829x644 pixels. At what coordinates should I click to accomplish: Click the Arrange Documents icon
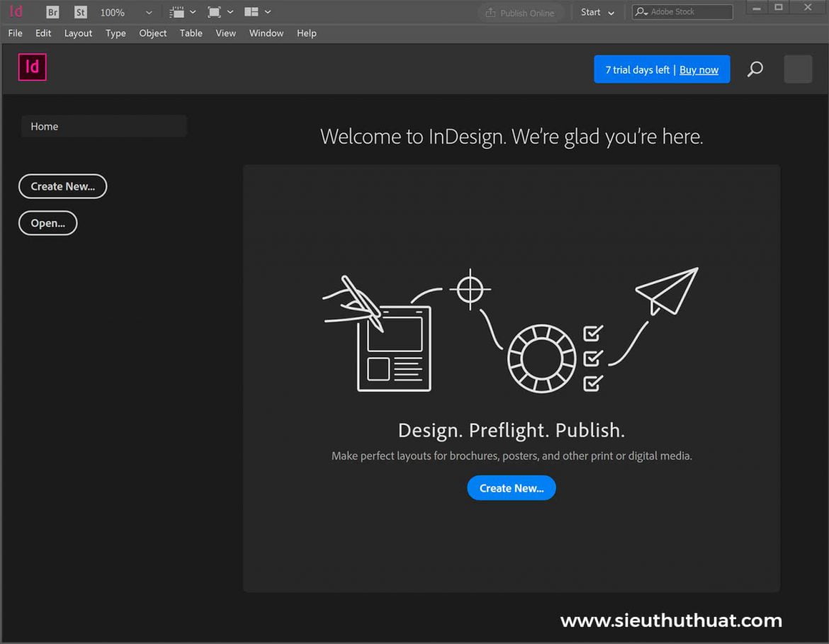click(x=252, y=11)
